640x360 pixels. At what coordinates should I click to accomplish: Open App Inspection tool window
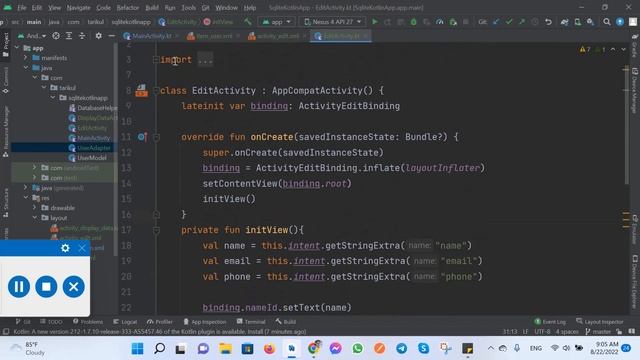pos(204,322)
